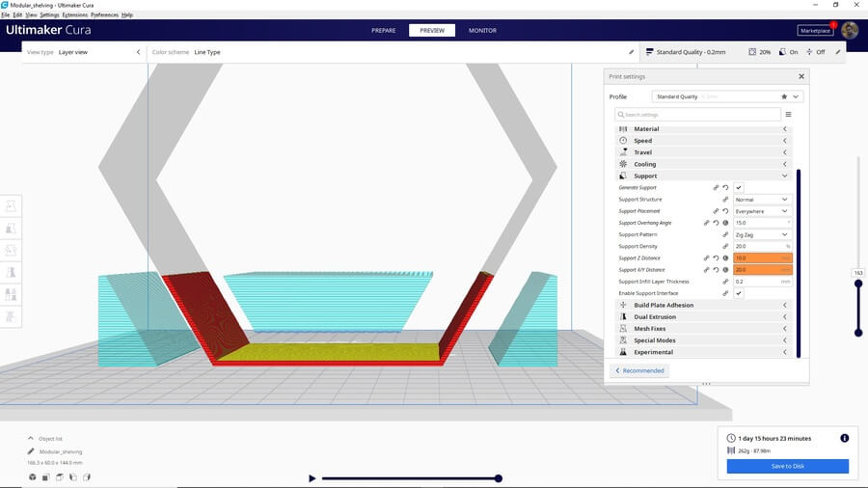Switch to left side view icon

click(x=73, y=477)
